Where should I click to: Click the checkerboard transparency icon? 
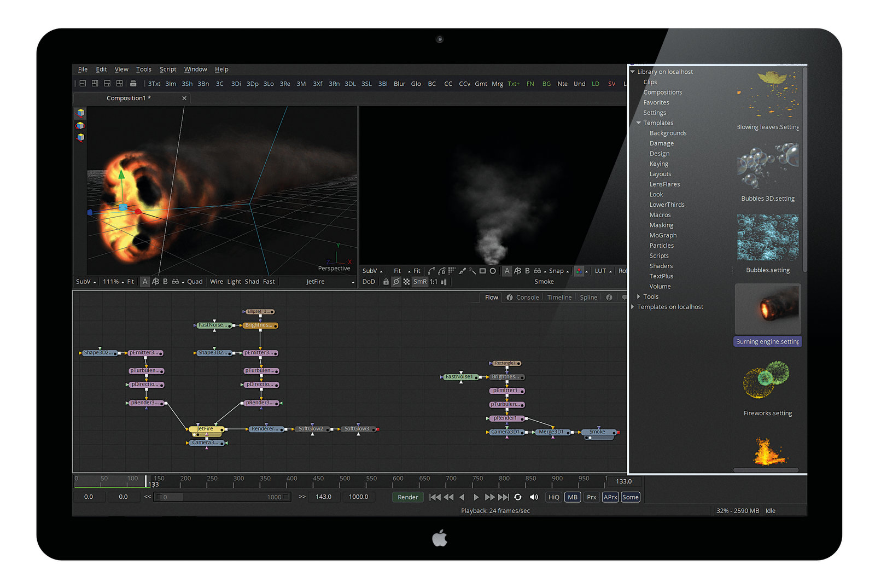click(406, 282)
